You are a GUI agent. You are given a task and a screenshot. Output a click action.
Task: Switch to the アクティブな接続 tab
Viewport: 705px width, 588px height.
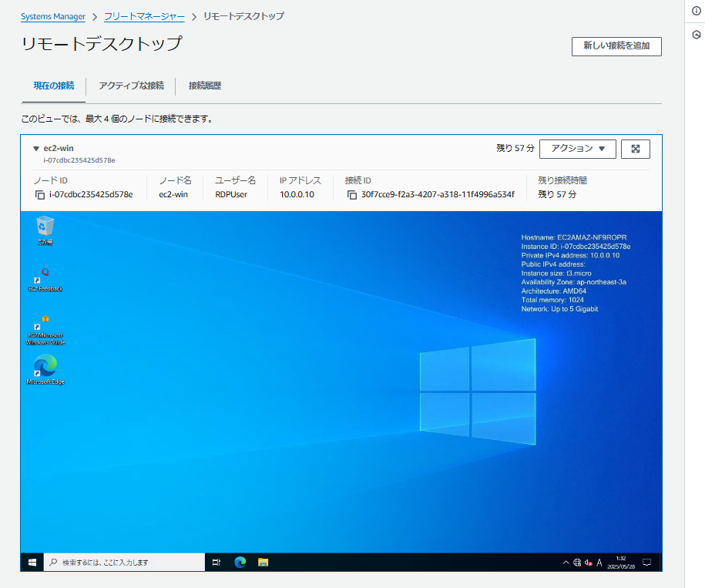[x=131, y=86]
